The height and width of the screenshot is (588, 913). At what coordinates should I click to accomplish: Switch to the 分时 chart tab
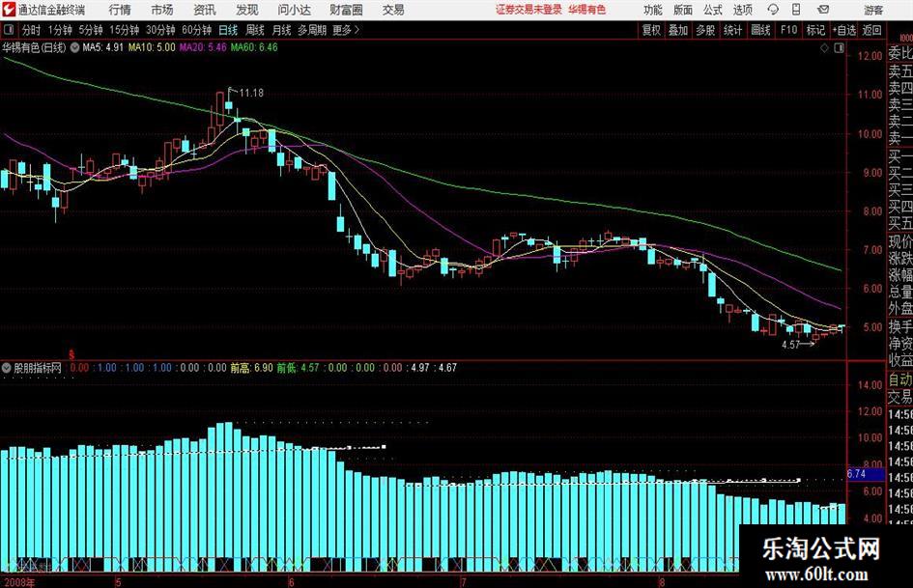(32, 30)
